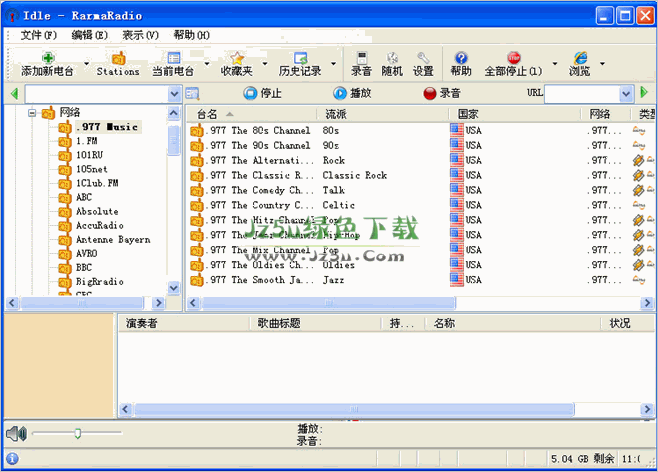658x472 pixels.
Task: Click the 5.04 GB 剩余 status bar entry
Action: coord(582,459)
